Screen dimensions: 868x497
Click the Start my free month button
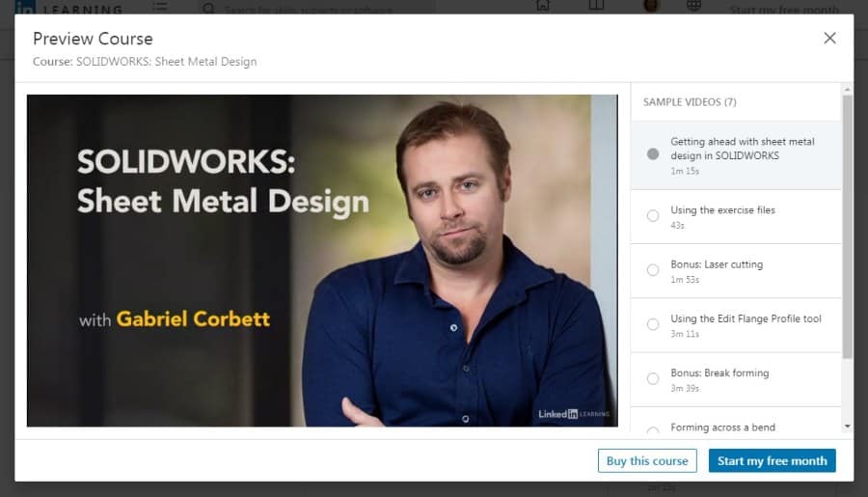(x=773, y=461)
